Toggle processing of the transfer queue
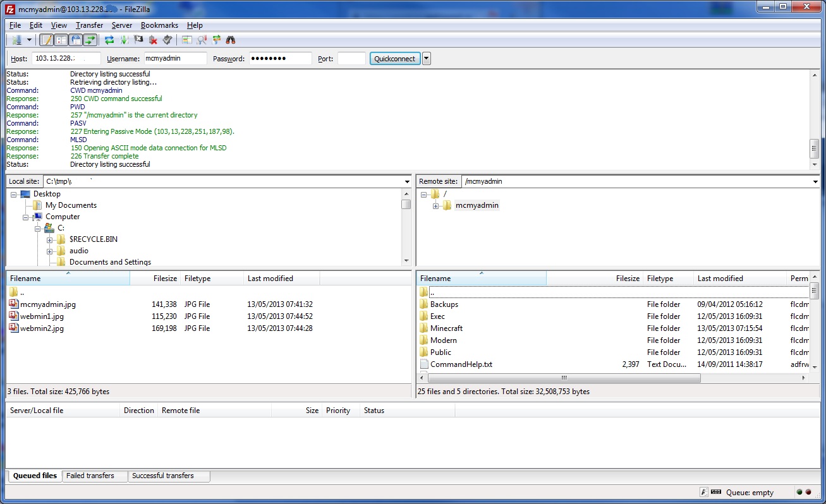This screenshot has height=504, width=826. point(124,40)
